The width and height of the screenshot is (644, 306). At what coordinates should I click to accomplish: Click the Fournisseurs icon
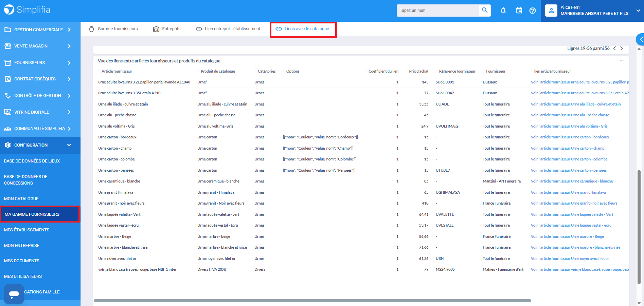tap(7, 63)
